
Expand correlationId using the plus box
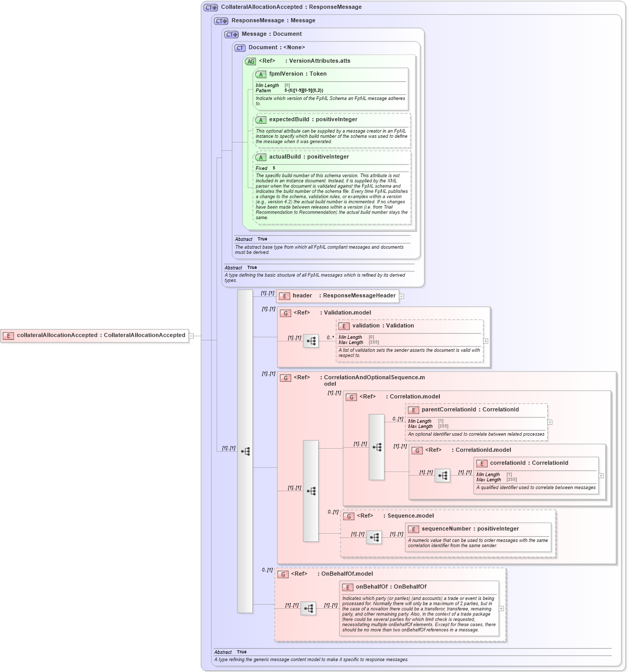tap(601, 475)
